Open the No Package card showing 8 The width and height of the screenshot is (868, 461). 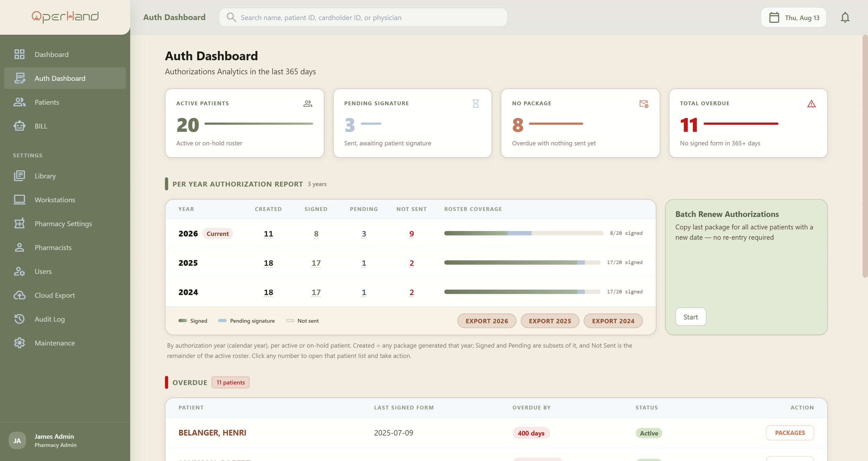[580, 123]
